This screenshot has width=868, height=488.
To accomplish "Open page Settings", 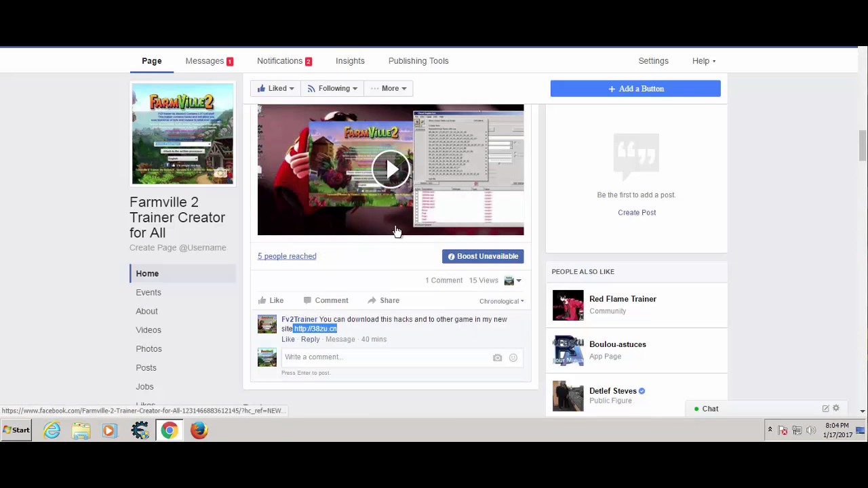I will [653, 61].
